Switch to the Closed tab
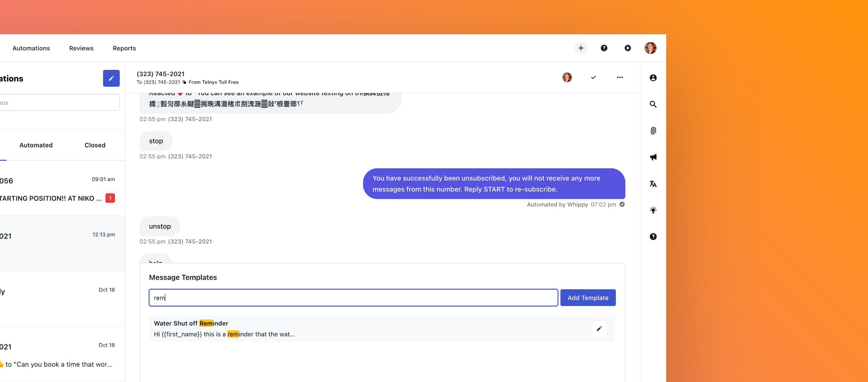Image resolution: width=868 pixels, height=382 pixels. coord(95,145)
